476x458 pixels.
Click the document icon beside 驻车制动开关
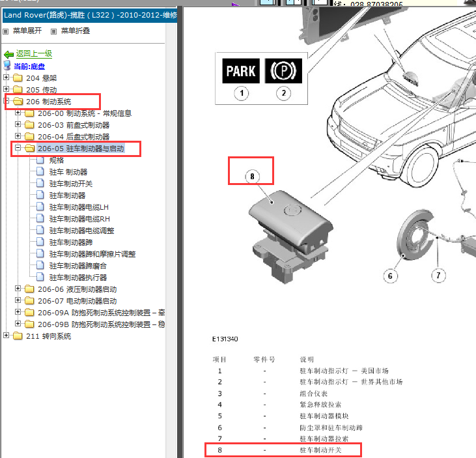click(x=40, y=183)
